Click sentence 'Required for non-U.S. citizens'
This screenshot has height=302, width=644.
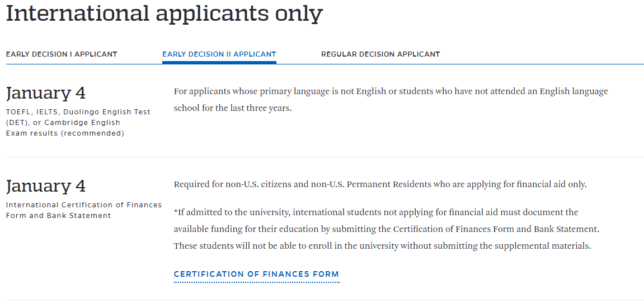(x=380, y=184)
